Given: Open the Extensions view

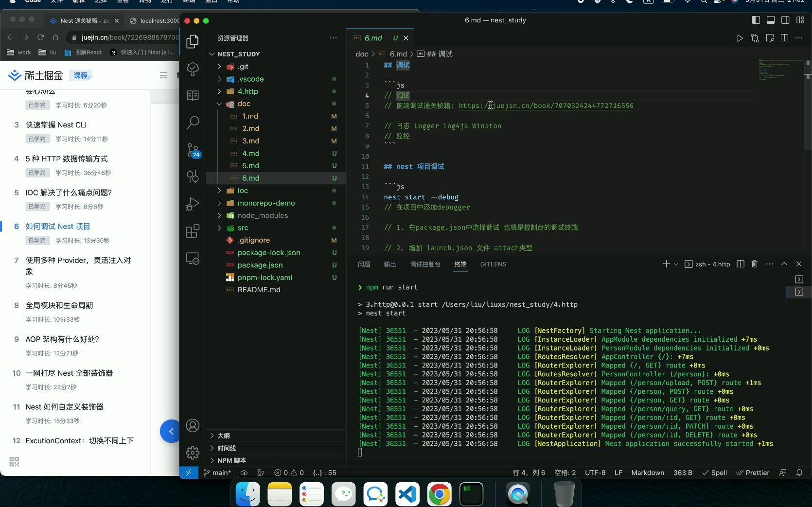Looking at the screenshot, I should (x=193, y=231).
